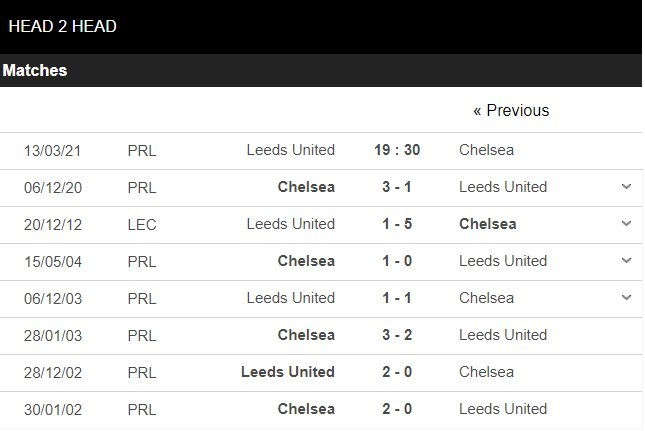Click the 13/03/21 date cell
645x431 pixels.
coord(53,150)
